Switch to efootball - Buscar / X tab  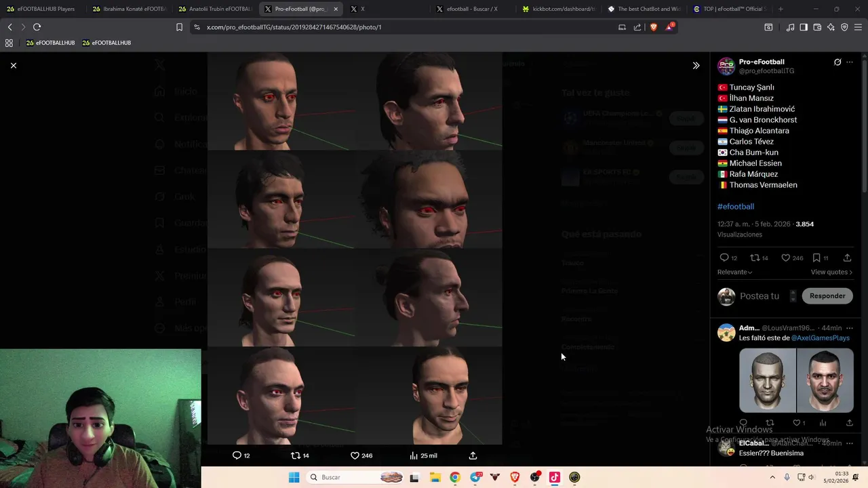(472, 9)
